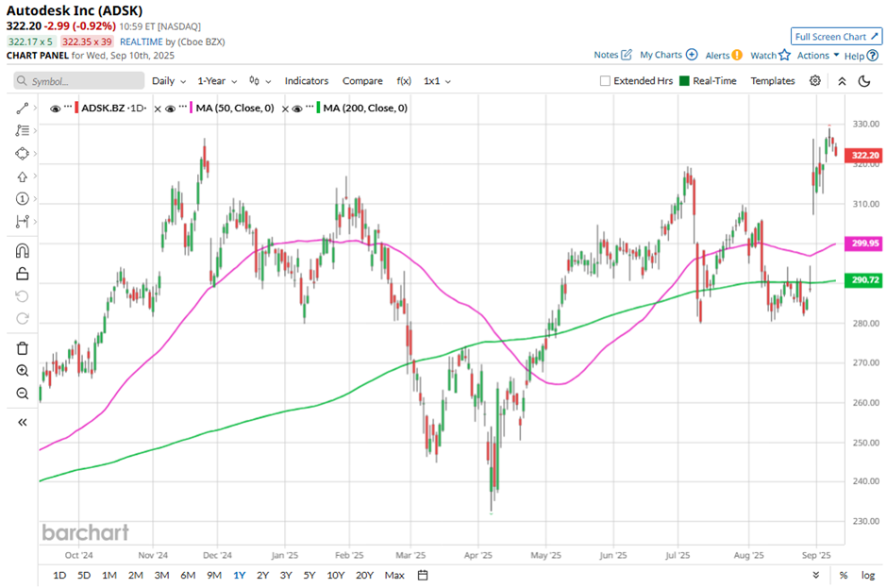Expand the shapes tool submenu arrow
This screenshot has height=588, width=887.
[35, 153]
